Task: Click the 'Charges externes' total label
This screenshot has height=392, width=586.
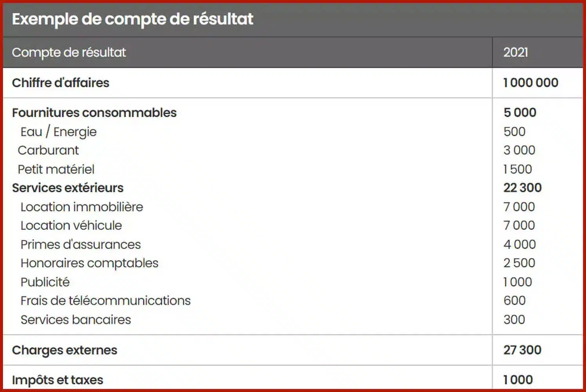Action: [64, 350]
